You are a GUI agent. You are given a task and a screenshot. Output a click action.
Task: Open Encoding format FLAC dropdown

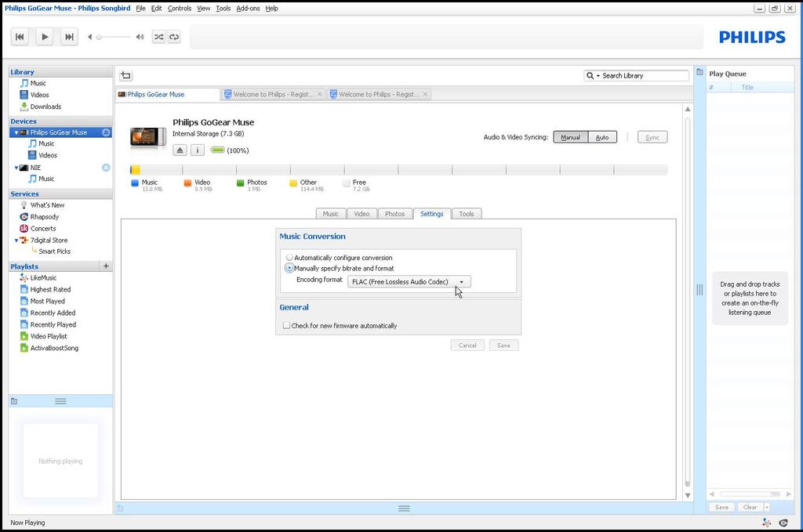[x=409, y=282]
